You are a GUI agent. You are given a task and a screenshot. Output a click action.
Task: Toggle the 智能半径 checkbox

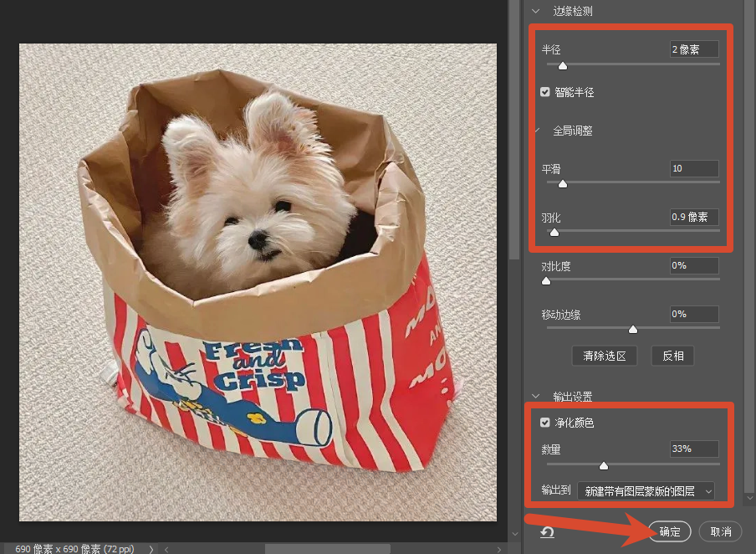pos(544,92)
